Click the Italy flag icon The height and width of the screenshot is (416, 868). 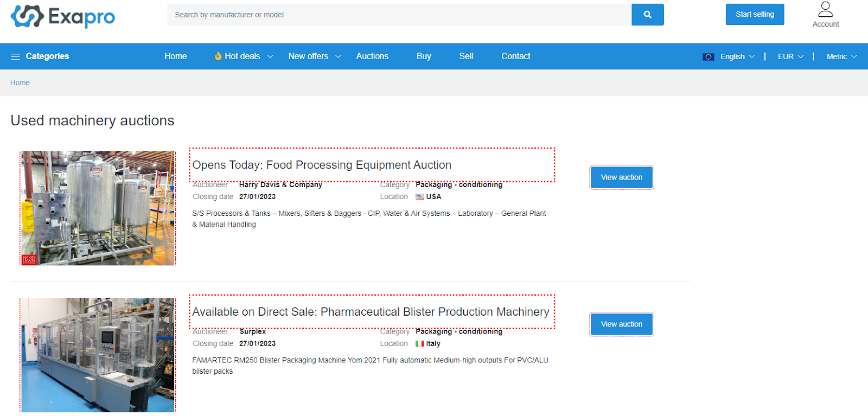click(x=419, y=344)
